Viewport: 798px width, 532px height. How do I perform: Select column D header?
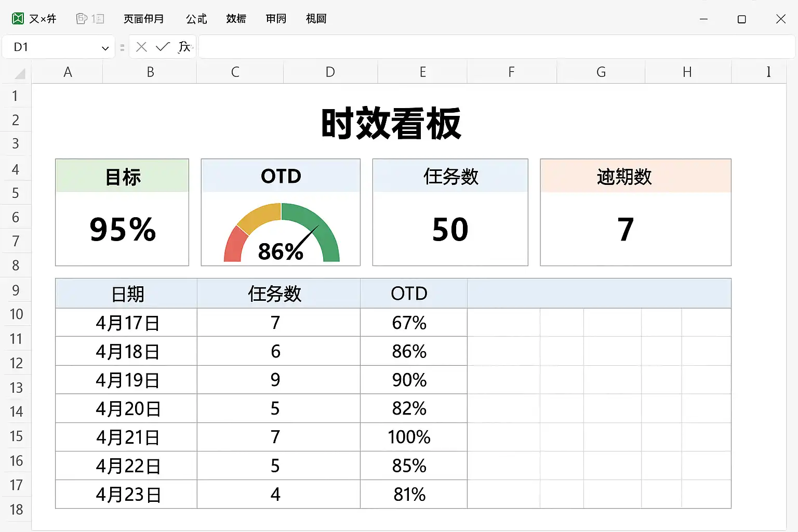click(330, 72)
